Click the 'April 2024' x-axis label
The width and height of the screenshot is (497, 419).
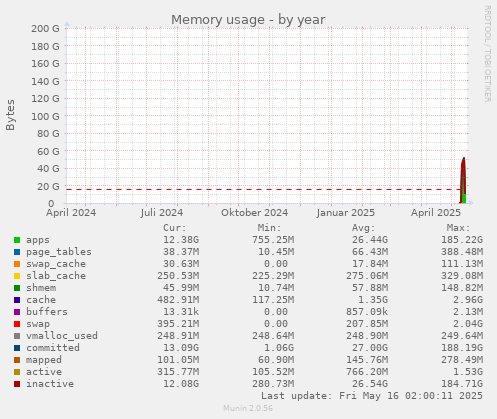(71, 213)
